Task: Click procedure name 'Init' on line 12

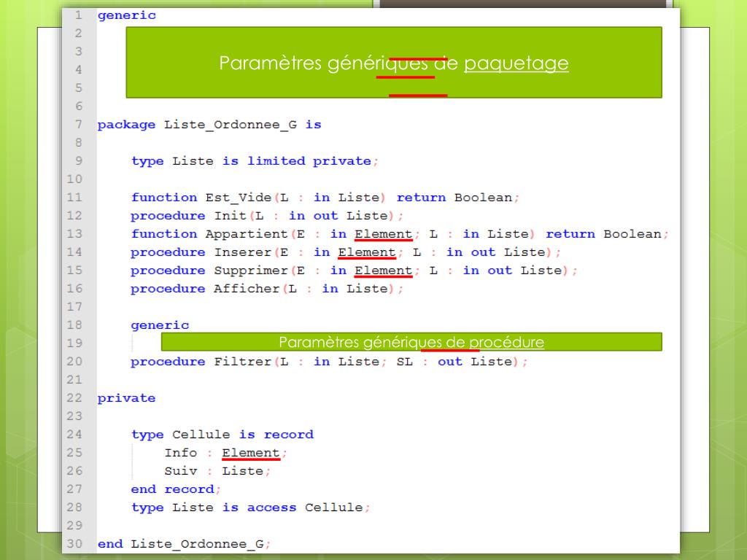Action: click(230, 216)
